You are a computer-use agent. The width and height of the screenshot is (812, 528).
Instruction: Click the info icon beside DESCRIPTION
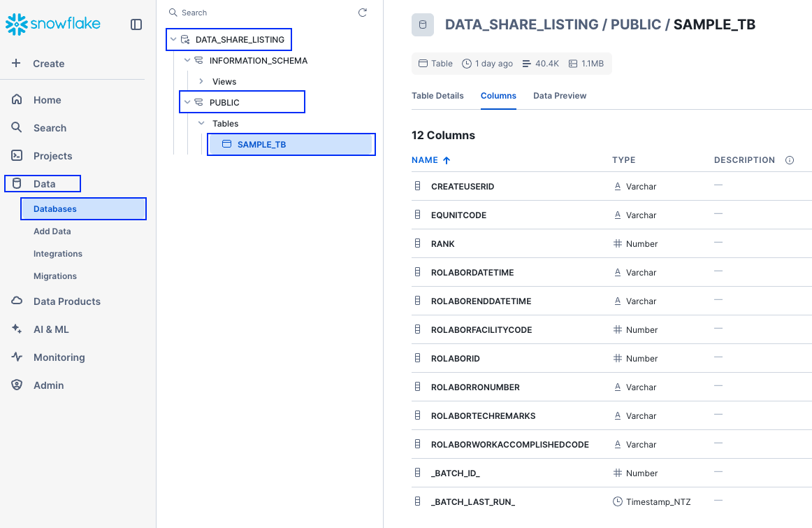pyautogui.click(x=790, y=160)
